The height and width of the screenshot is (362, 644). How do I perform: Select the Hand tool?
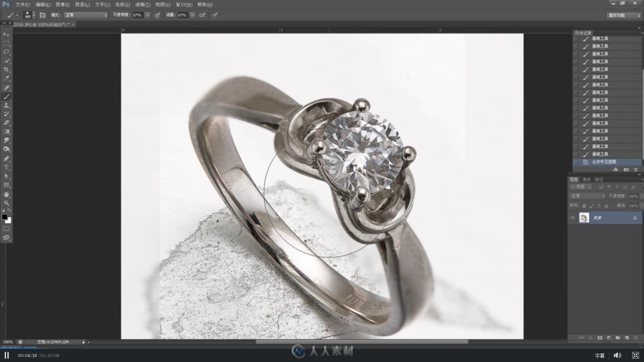6,194
